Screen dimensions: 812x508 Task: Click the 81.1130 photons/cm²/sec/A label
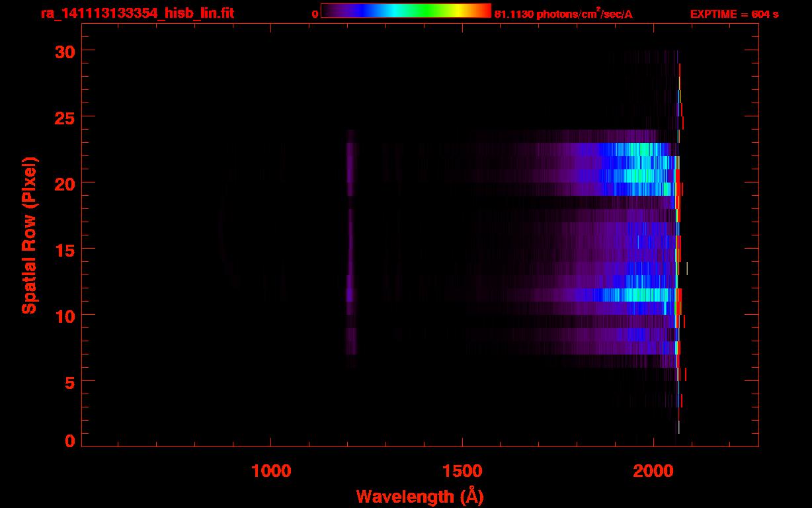(x=563, y=14)
